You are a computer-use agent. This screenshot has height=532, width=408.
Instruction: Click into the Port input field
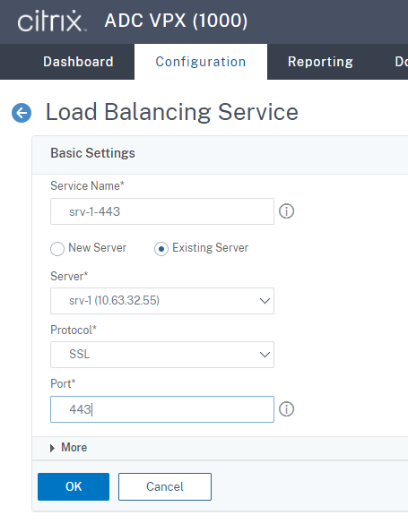(162, 409)
